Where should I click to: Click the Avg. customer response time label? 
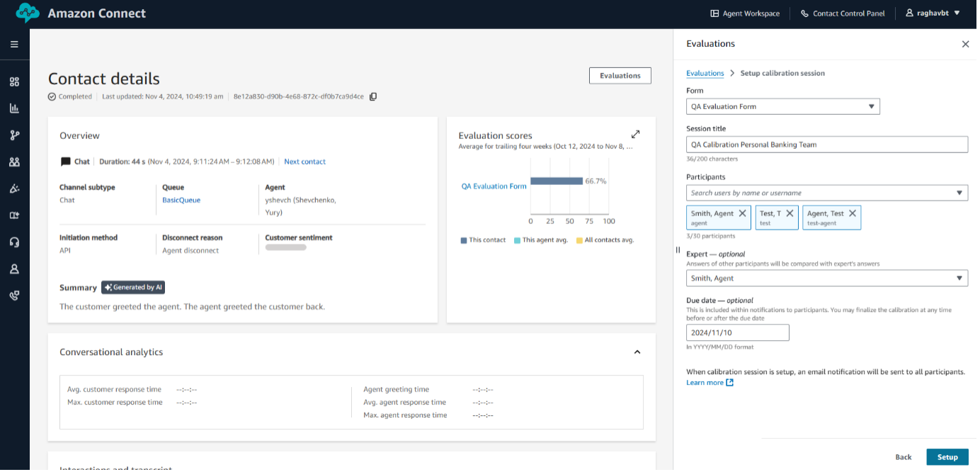(x=114, y=389)
